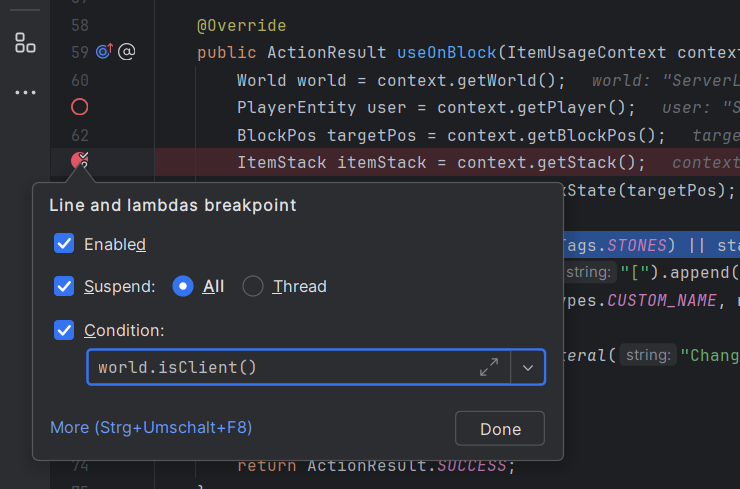Click the @ gutter icon on line 59
The image size is (740, 489).
coord(127,52)
